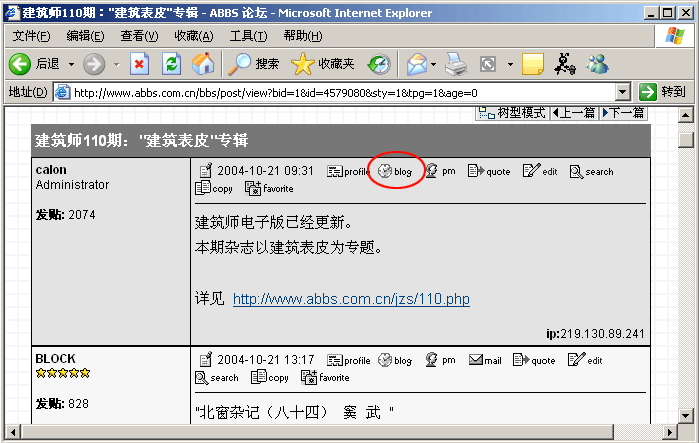Open the History clock icon

coord(379,64)
